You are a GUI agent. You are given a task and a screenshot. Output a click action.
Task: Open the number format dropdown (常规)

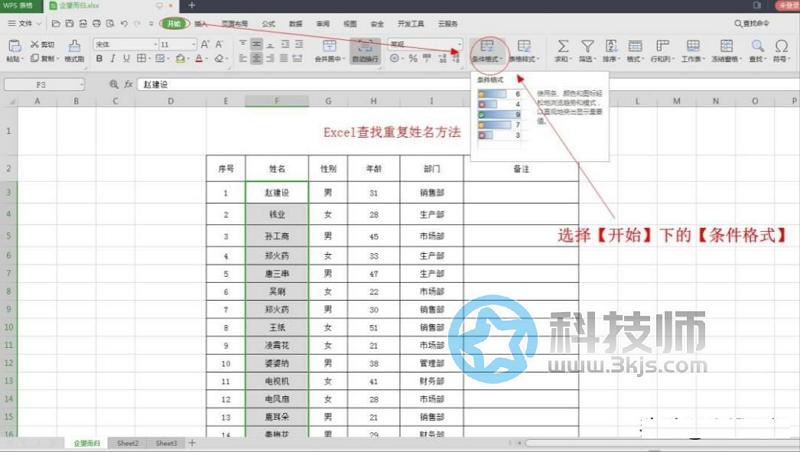tap(459, 44)
